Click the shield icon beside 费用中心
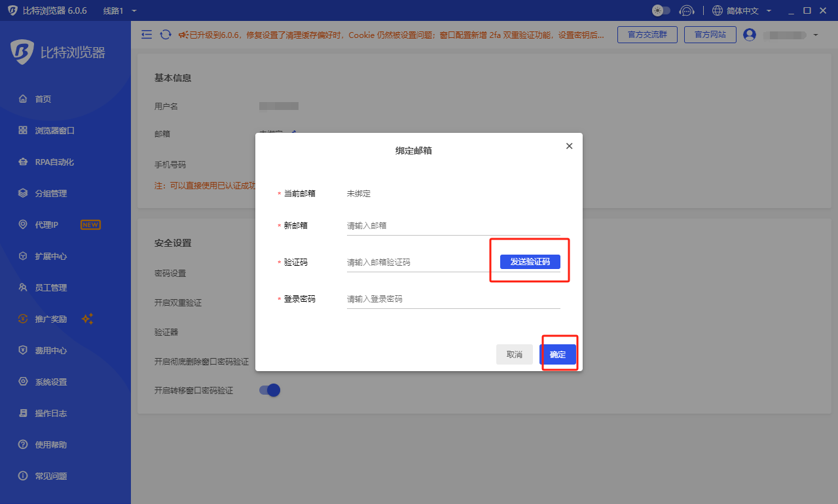 (x=23, y=350)
